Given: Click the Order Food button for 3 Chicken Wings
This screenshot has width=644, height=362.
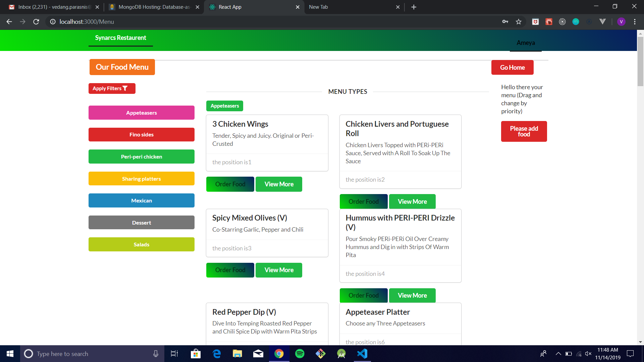Looking at the screenshot, I should [230, 184].
